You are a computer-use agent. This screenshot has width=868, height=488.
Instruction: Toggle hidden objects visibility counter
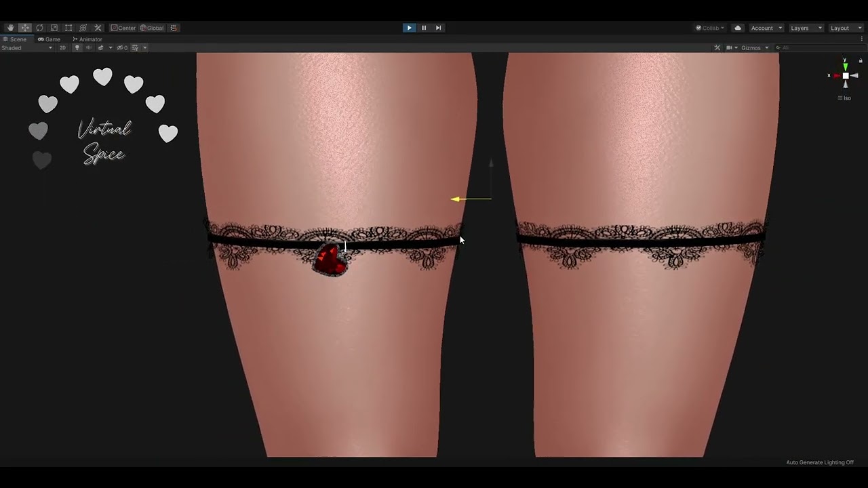click(x=122, y=48)
